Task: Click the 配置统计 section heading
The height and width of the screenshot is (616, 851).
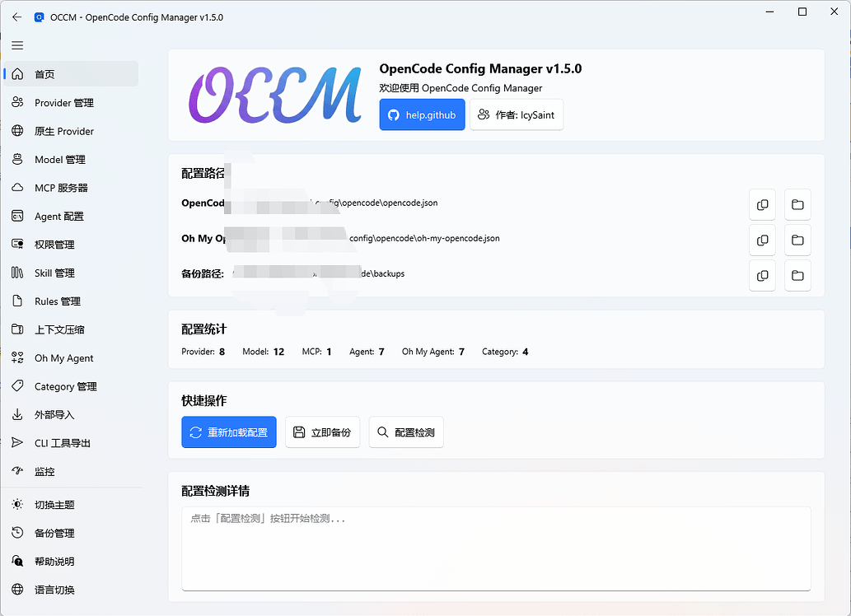Action: pyautogui.click(x=204, y=329)
